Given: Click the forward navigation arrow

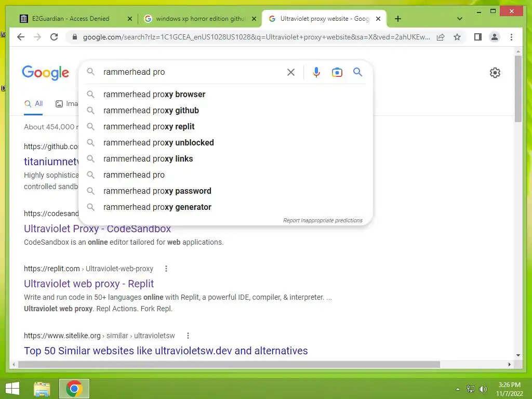Looking at the screenshot, I should (37, 37).
